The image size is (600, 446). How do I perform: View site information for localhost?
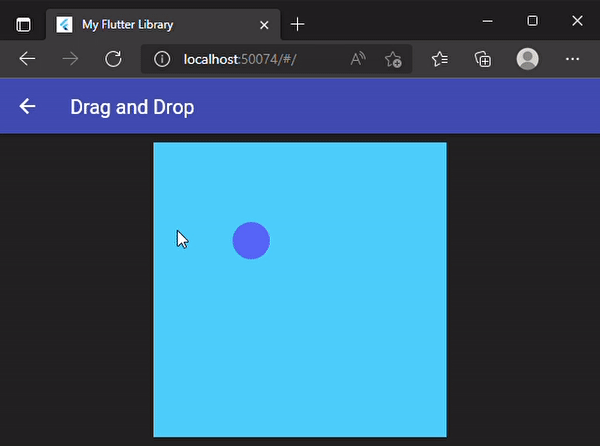pyautogui.click(x=163, y=60)
